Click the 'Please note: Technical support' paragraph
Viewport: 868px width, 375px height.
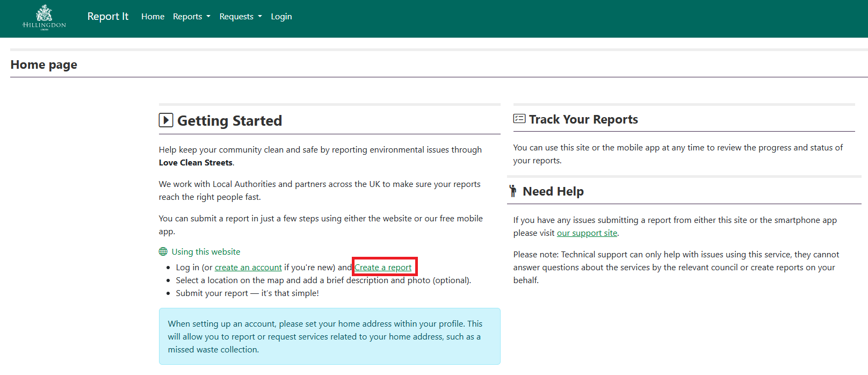pyautogui.click(x=676, y=267)
